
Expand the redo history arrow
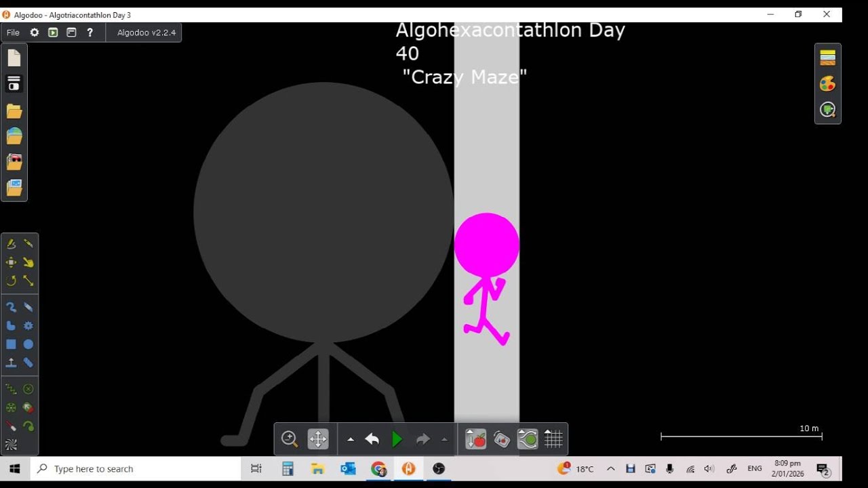point(444,440)
